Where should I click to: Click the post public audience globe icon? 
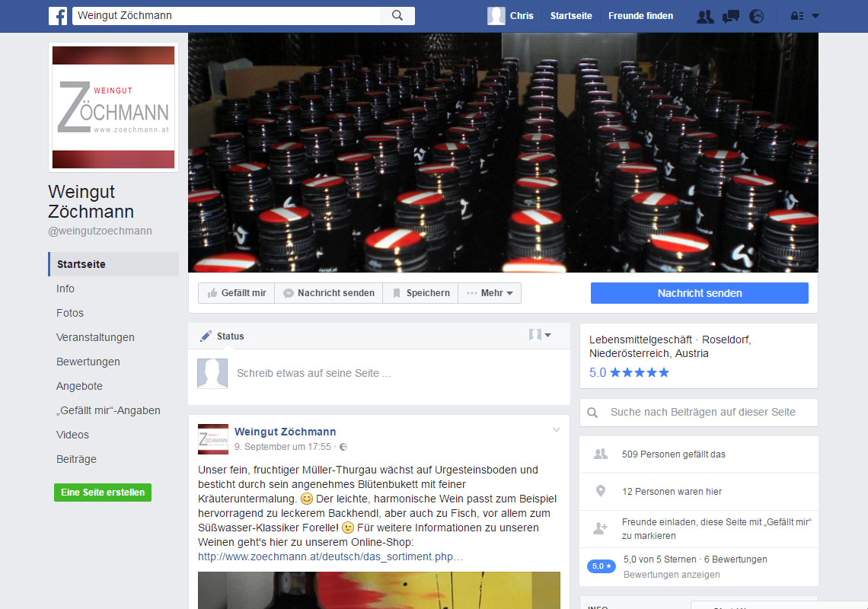coord(343,447)
